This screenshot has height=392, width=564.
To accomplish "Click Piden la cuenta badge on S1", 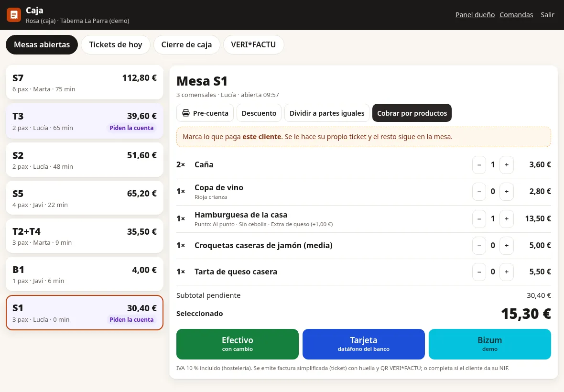I will click(131, 320).
